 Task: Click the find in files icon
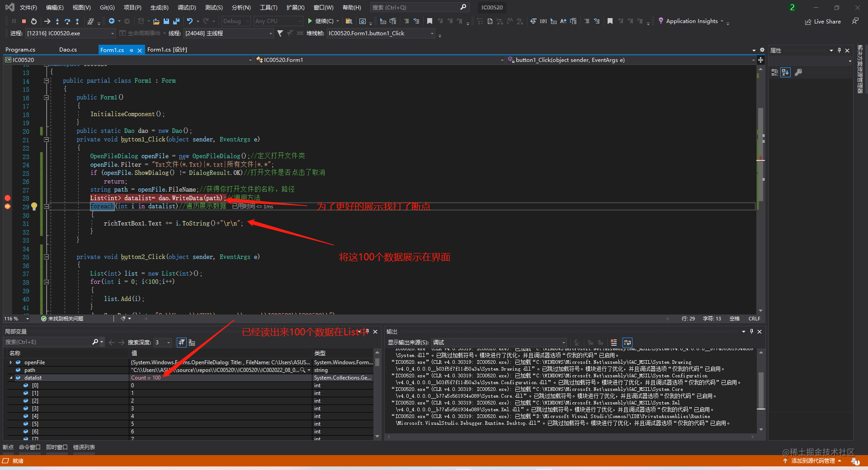point(349,21)
